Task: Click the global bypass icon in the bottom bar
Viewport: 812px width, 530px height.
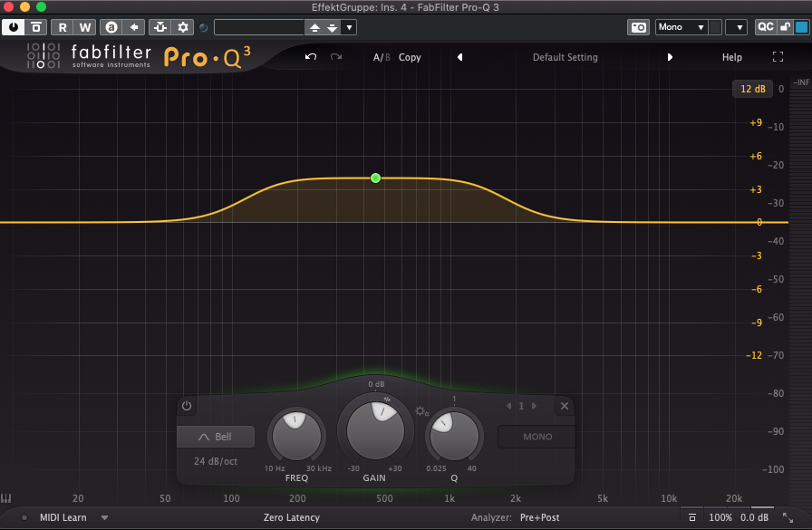Action: coord(691,517)
